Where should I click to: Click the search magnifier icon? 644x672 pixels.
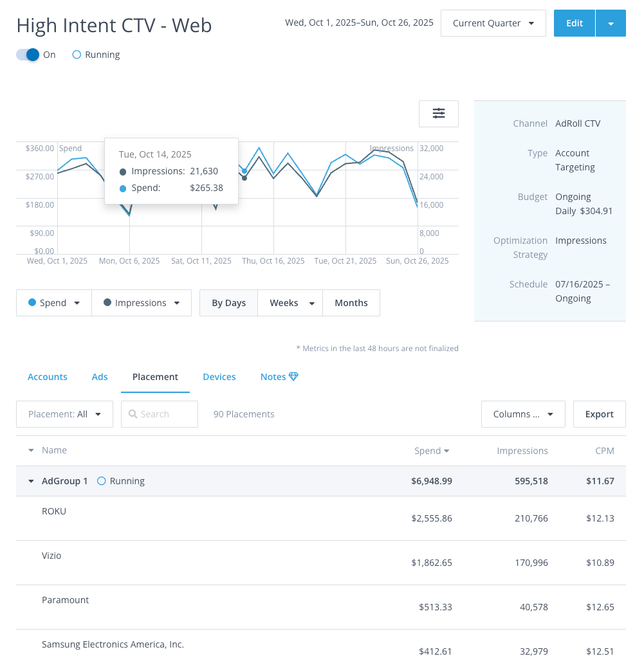(x=133, y=415)
